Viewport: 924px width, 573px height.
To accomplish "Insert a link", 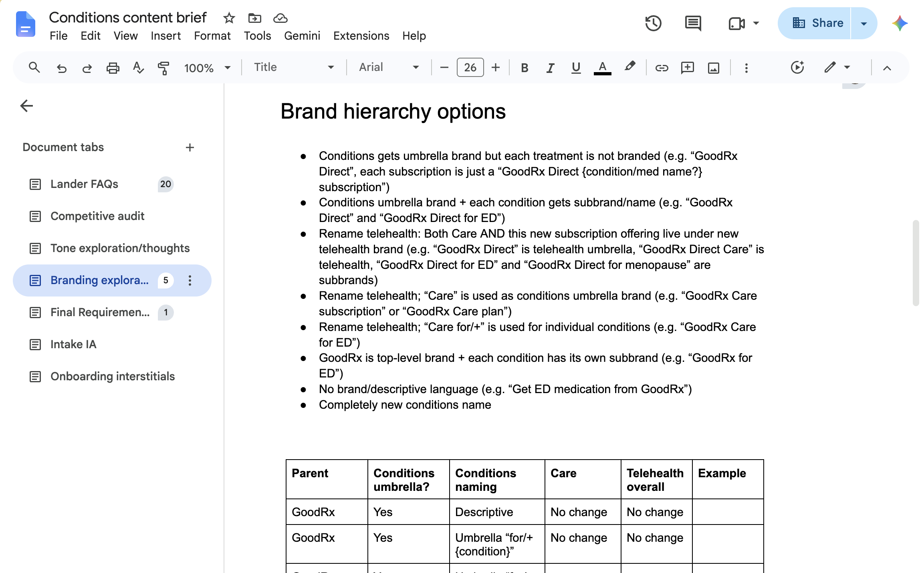I will [662, 68].
